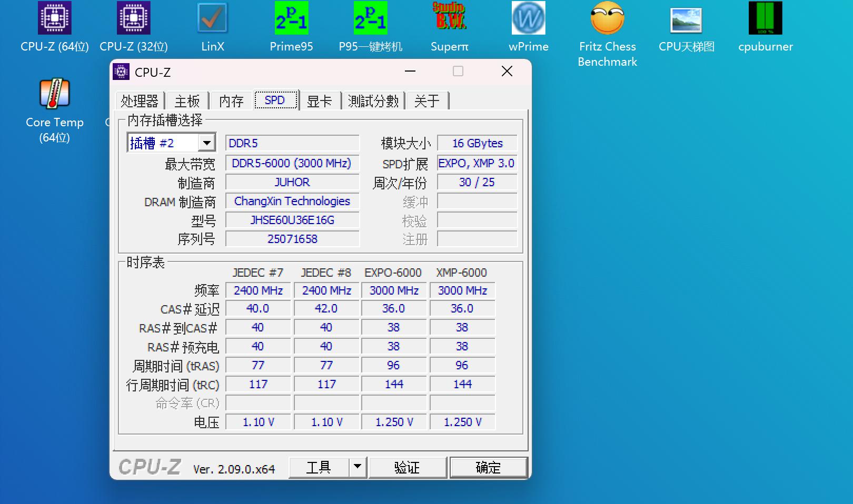Click the 工具 button
The image size is (853, 504).
319,467
